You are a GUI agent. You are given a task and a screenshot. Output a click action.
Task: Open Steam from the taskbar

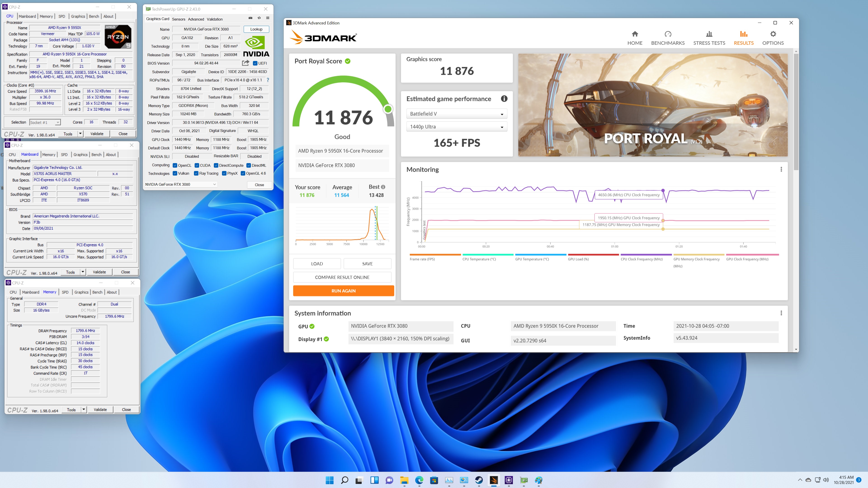pos(479,480)
